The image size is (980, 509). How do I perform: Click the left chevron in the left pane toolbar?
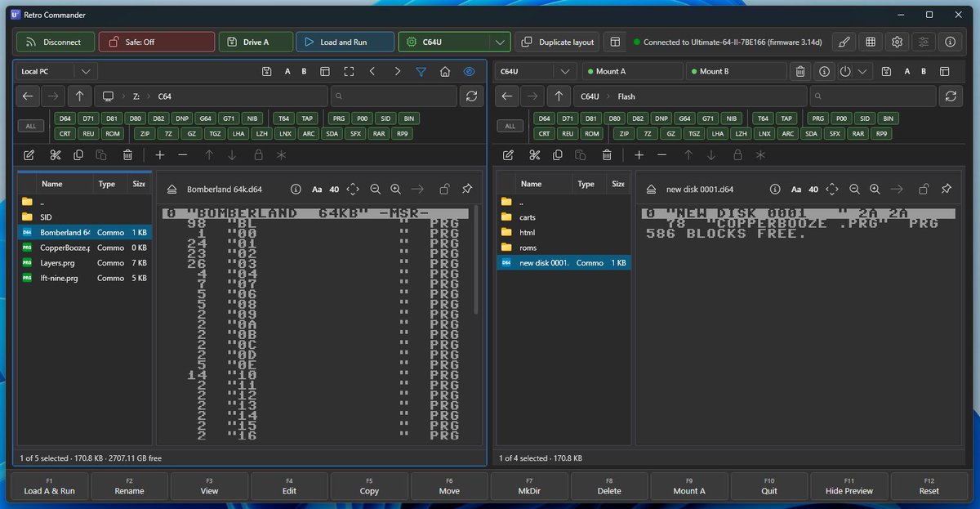[x=372, y=71]
